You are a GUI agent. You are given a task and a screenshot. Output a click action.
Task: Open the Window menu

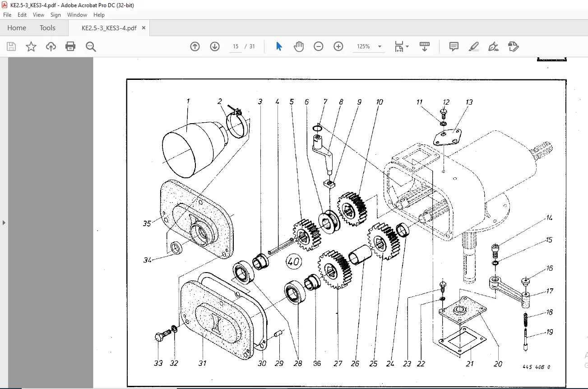[77, 15]
